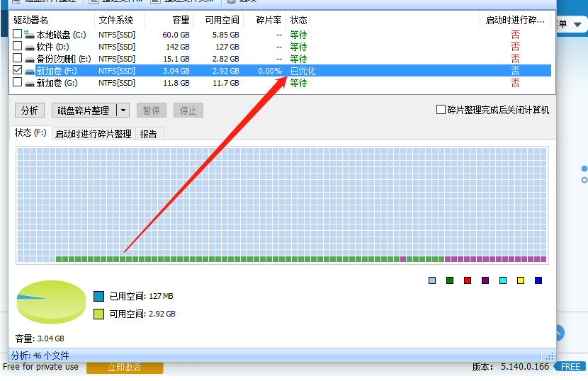Tick the checkbox for 备份[勿删] (E:)

[x=17, y=58]
